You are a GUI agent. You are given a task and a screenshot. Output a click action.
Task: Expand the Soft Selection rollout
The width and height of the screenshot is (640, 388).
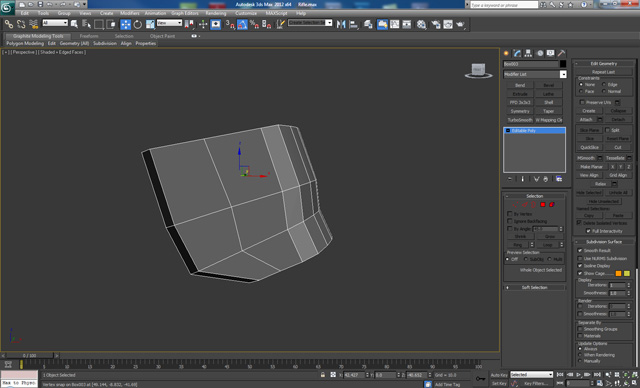tap(534, 288)
